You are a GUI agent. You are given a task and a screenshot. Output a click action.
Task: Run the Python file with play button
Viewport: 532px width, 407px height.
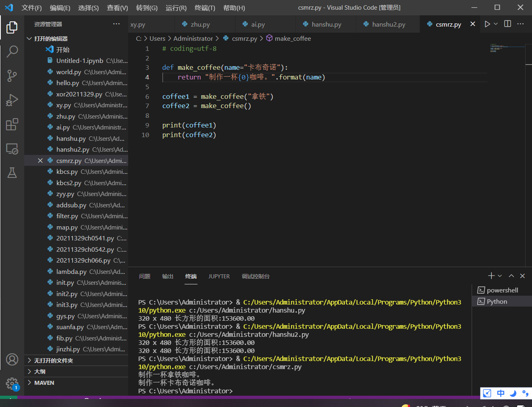487,24
